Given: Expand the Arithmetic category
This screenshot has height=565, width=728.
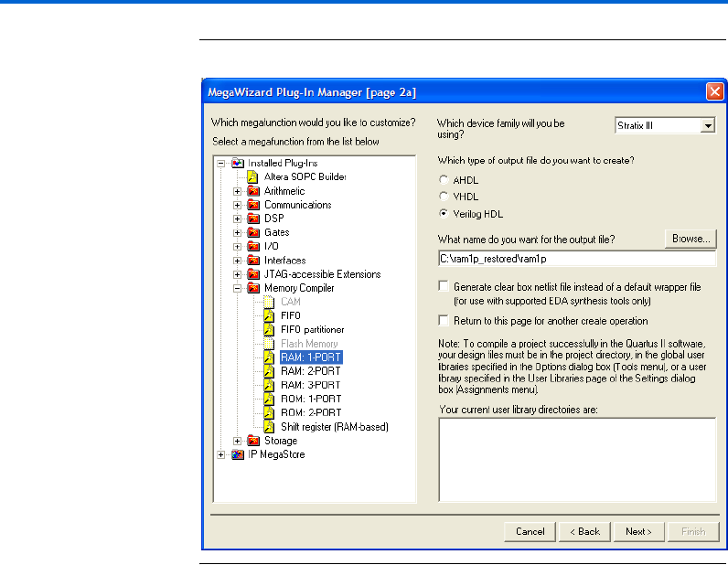Looking at the screenshot, I should coord(237,191).
